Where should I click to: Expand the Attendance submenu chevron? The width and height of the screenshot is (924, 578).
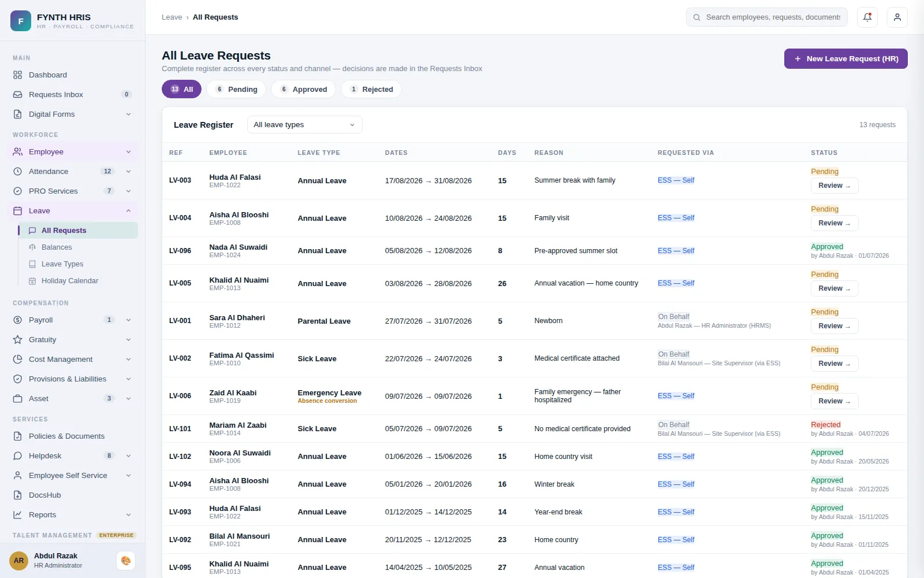[x=128, y=172]
